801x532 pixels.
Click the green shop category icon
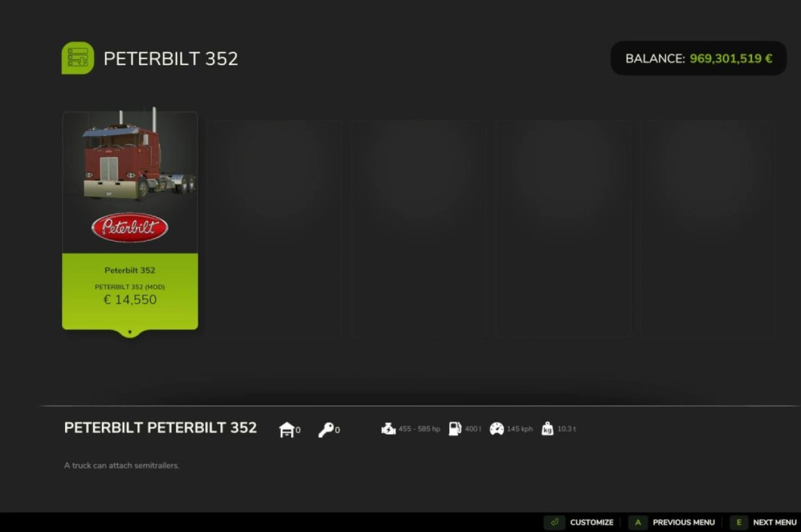pos(78,58)
